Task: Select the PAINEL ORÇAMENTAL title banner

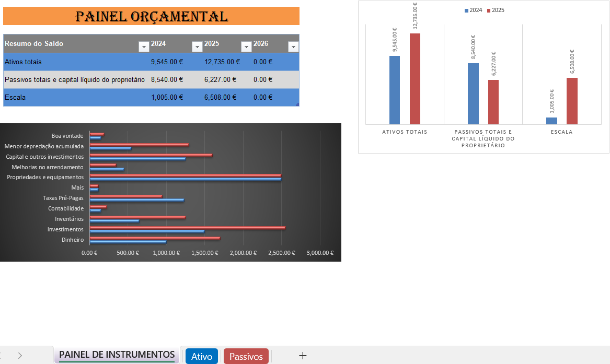Action: tap(151, 16)
